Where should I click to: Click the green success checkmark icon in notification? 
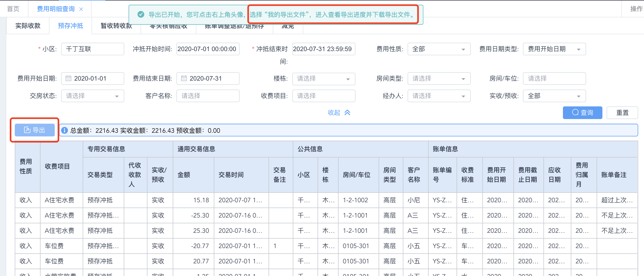pos(141,14)
